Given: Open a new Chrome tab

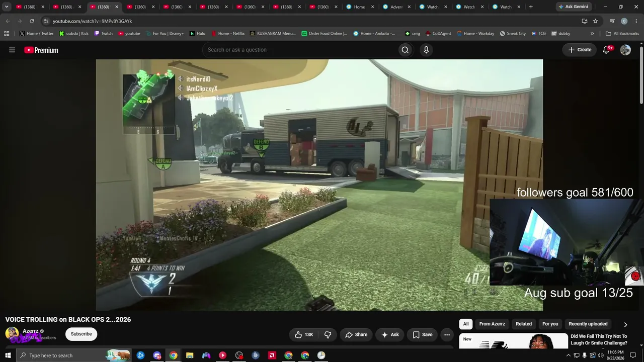Looking at the screenshot, I should [531, 7].
